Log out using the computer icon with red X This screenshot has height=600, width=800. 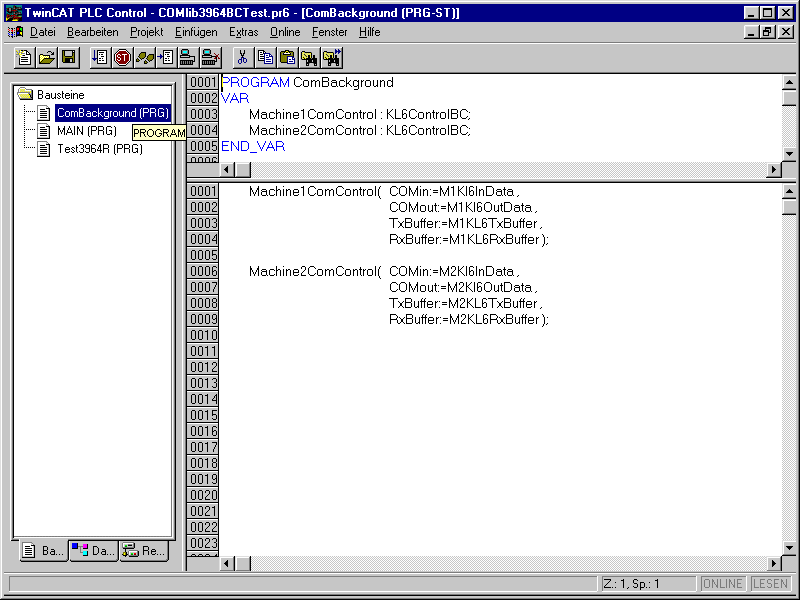coord(210,58)
